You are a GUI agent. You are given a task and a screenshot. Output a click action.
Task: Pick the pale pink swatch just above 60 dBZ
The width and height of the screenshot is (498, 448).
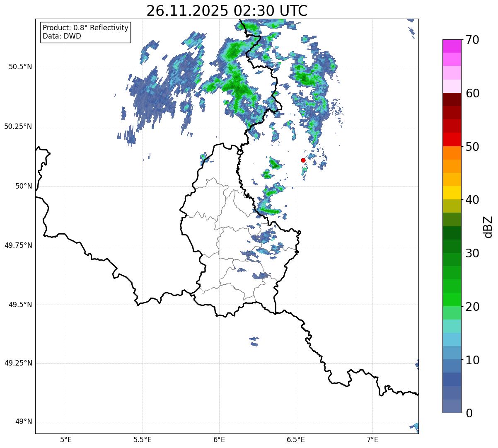point(452,86)
